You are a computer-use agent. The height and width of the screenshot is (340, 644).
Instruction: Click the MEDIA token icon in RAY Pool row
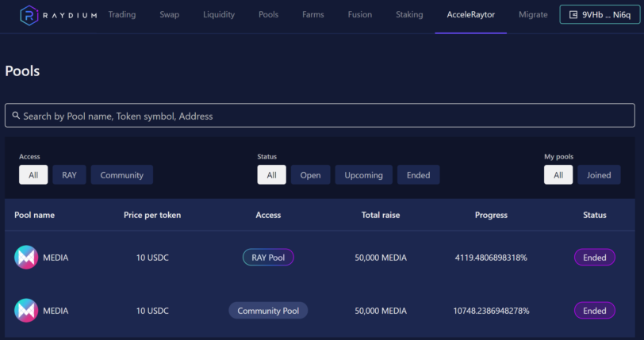pyautogui.click(x=26, y=257)
